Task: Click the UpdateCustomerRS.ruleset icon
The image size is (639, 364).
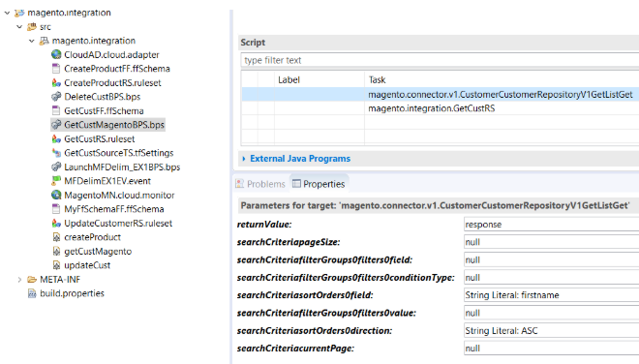Action: 56,224
